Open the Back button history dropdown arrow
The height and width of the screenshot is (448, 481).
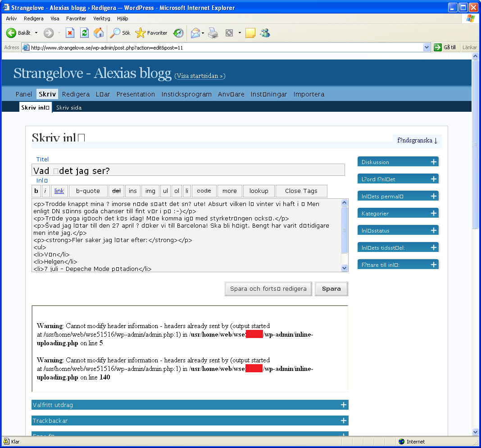click(36, 33)
